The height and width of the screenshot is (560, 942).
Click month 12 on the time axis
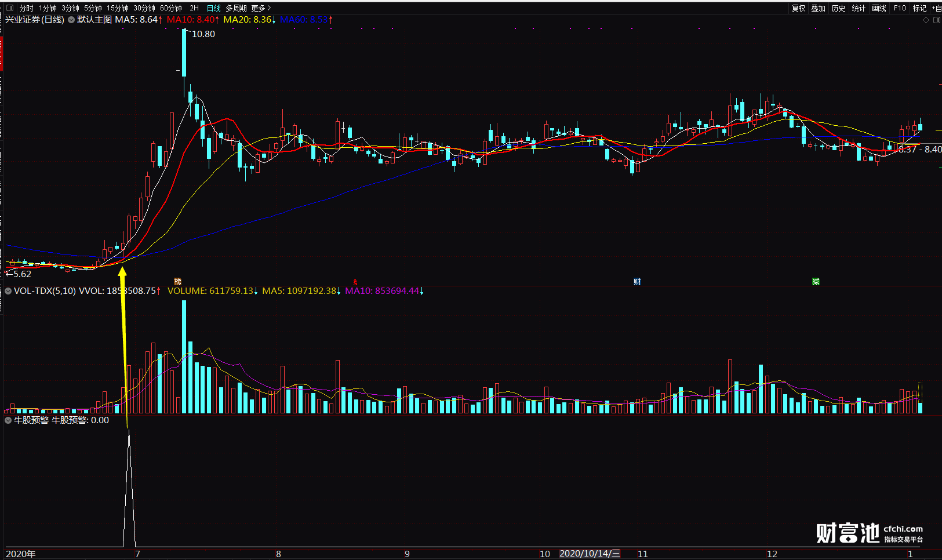pyautogui.click(x=772, y=554)
